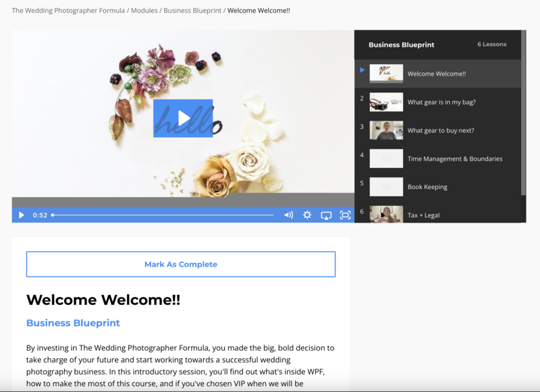540x392 pixels.
Task: Enter fullscreen with the fullscreen icon
Action: [x=345, y=215]
